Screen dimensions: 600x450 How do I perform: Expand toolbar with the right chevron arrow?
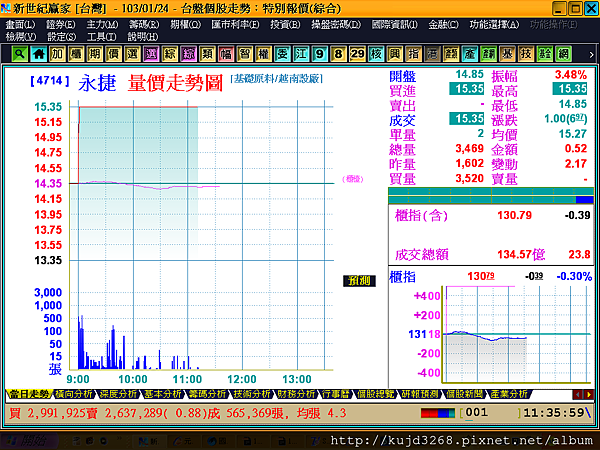pyautogui.click(x=591, y=55)
